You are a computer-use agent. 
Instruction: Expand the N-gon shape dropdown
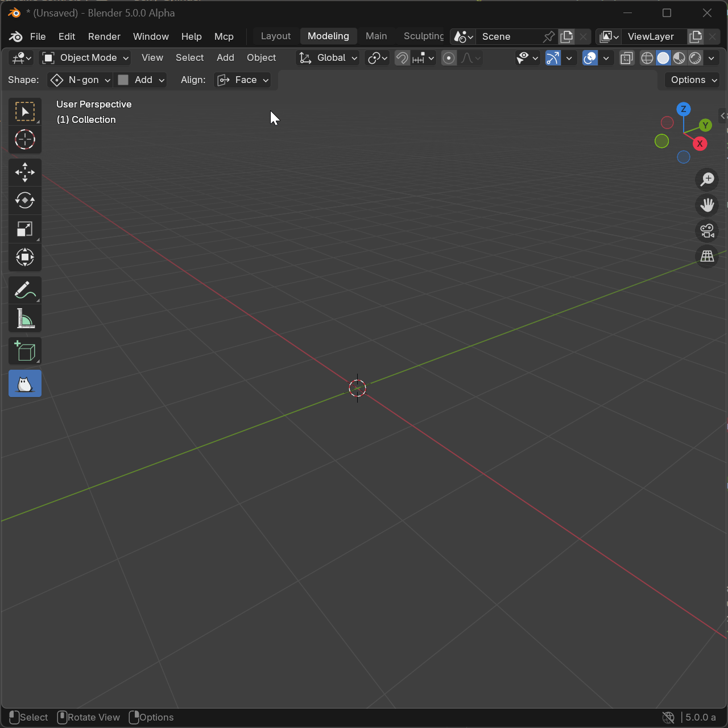click(x=80, y=80)
